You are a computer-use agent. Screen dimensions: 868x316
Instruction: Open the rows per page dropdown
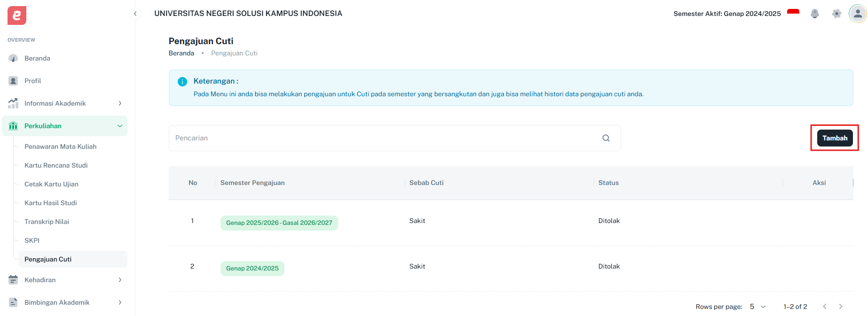click(x=758, y=307)
